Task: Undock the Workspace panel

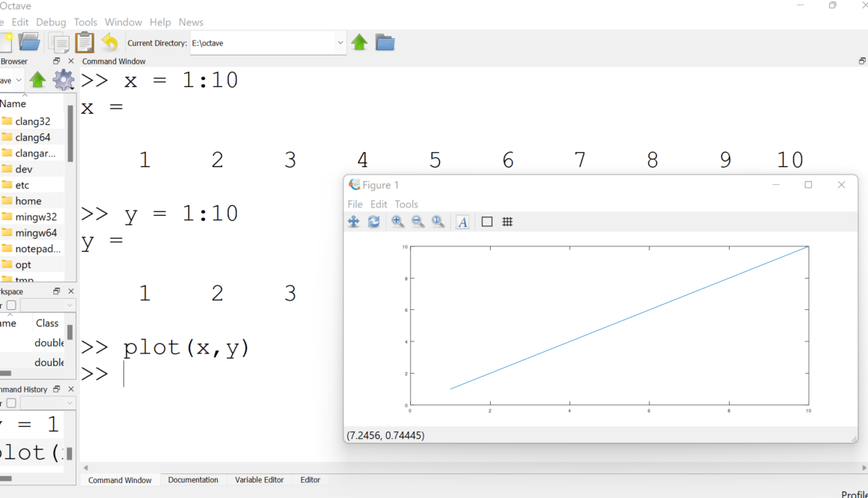Action: 56,291
